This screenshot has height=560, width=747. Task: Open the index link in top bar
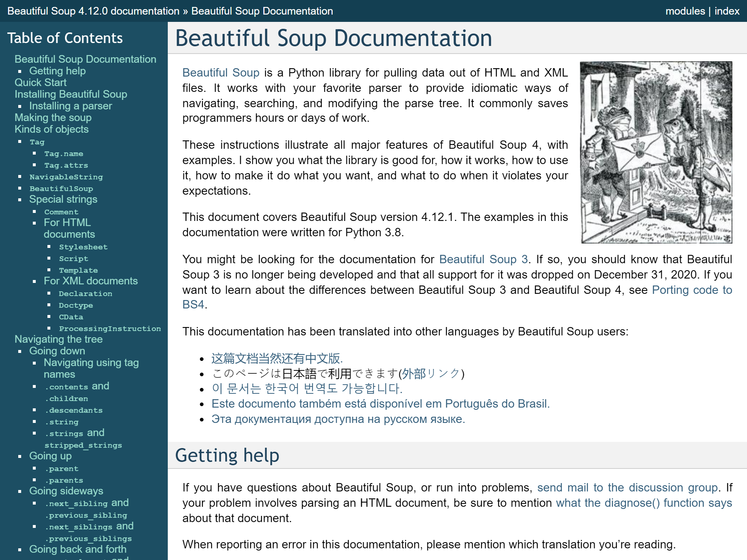click(727, 11)
